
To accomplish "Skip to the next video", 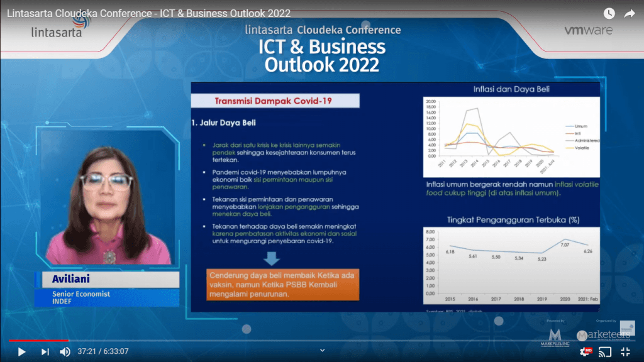I will 45,352.
